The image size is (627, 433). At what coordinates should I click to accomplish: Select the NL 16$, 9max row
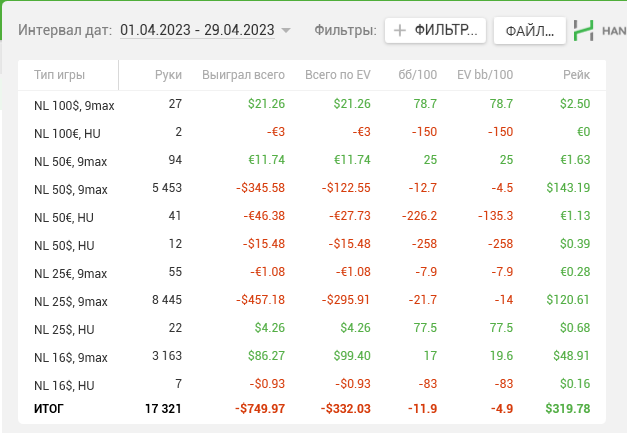click(70, 357)
